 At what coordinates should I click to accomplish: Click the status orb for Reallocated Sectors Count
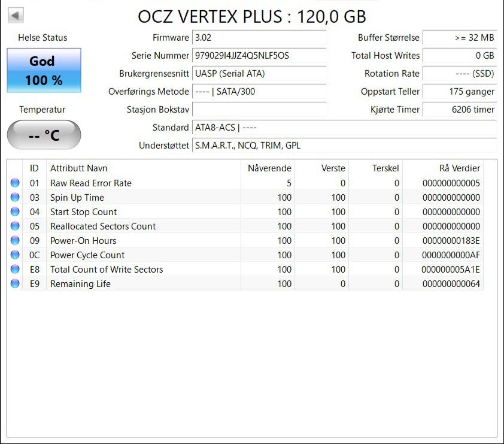tap(15, 226)
